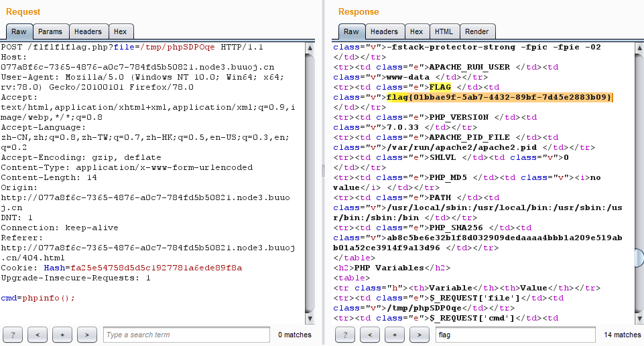
Task: Click the Cookie Hash header line
Action: tap(121, 268)
